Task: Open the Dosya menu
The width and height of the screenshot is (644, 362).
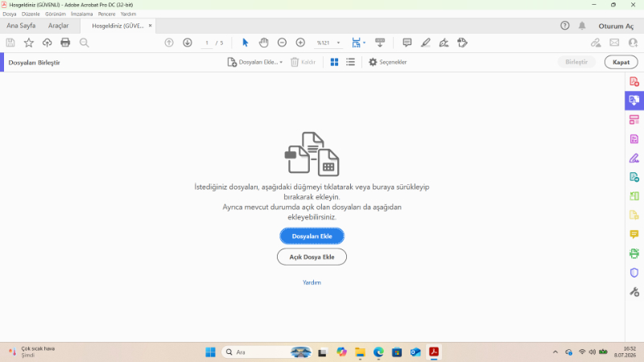Action: tap(10, 14)
